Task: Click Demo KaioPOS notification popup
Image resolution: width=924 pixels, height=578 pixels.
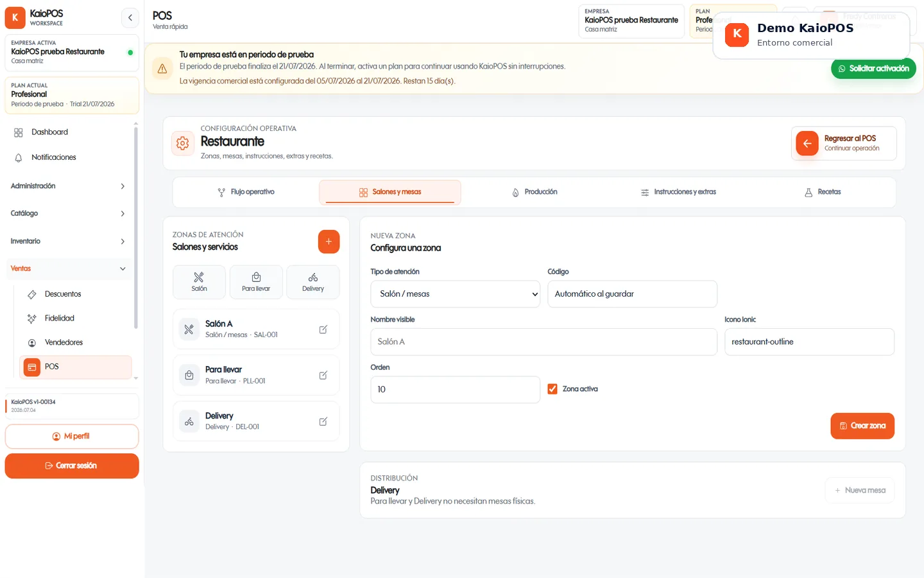Action: click(x=811, y=35)
